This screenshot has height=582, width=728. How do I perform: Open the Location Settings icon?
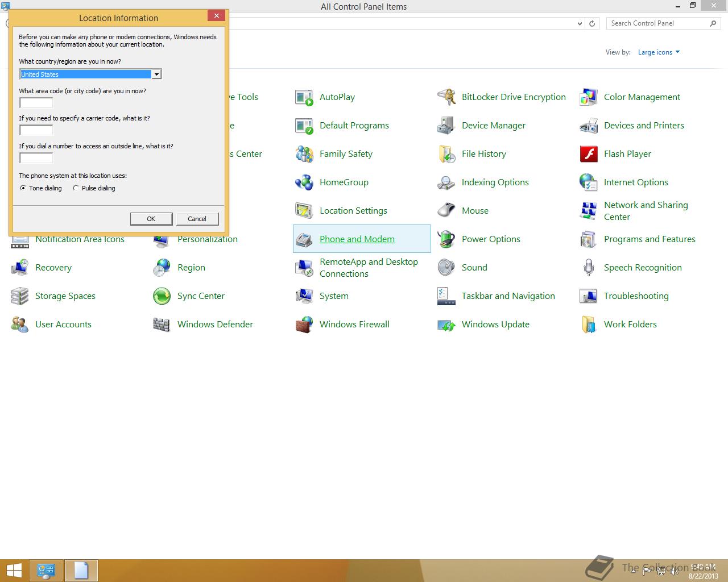tap(304, 211)
